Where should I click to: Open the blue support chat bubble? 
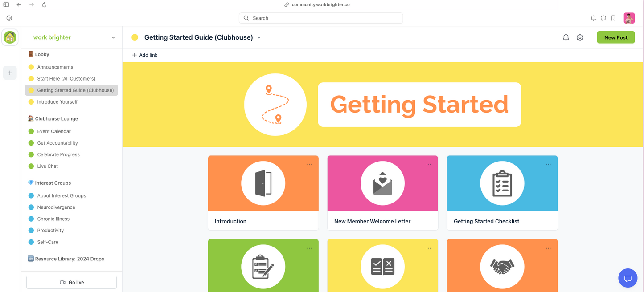click(x=628, y=279)
